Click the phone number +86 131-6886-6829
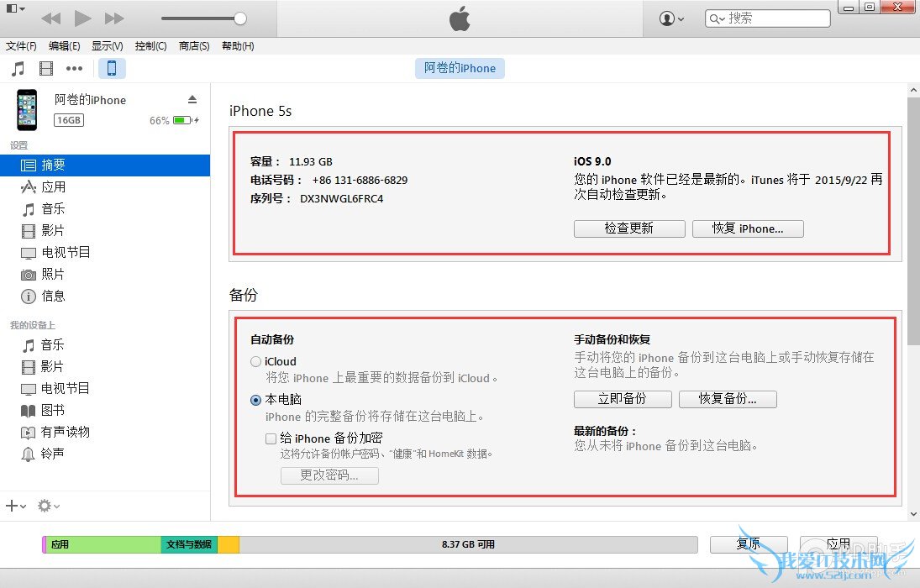The image size is (920, 588). (x=360, y=180)
